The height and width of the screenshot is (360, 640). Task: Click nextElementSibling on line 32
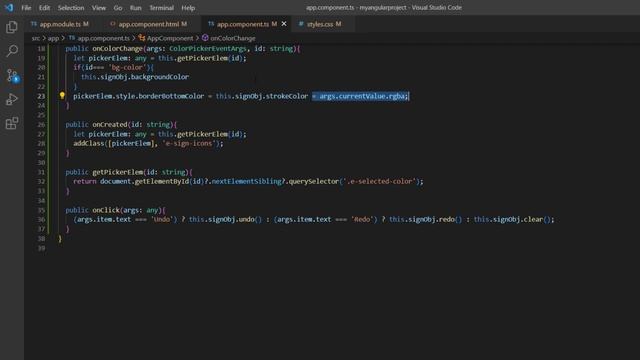pyautogui.click(x=246, y=181)
